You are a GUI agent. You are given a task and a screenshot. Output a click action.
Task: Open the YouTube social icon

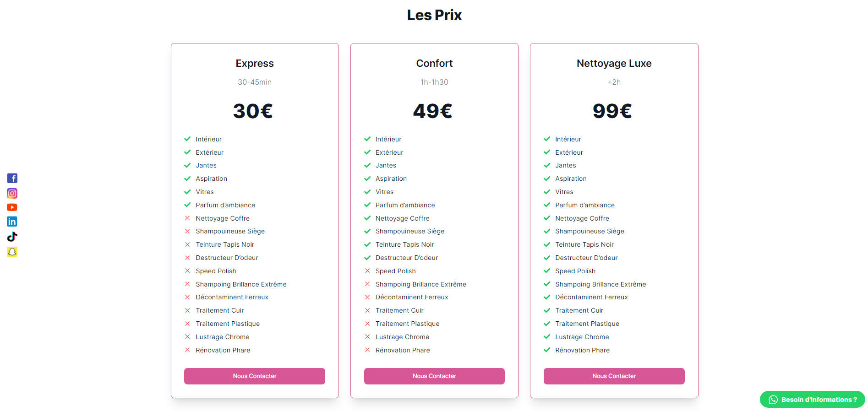12,207
